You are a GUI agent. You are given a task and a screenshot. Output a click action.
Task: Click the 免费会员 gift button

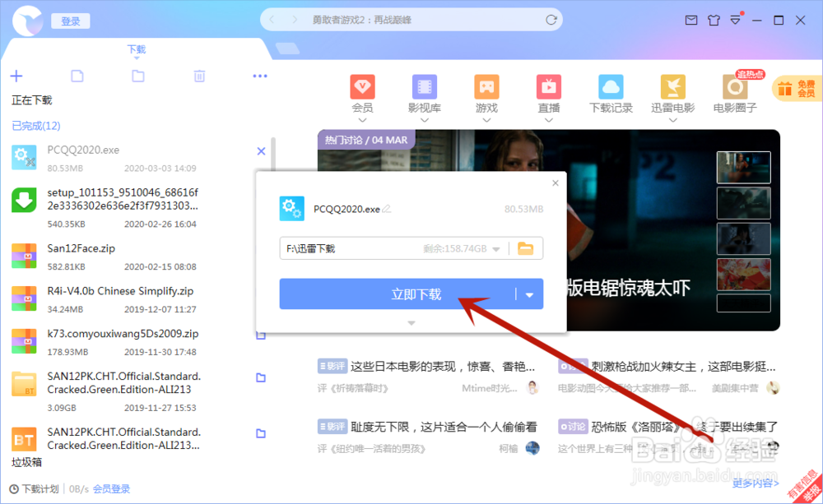(797, 89)
